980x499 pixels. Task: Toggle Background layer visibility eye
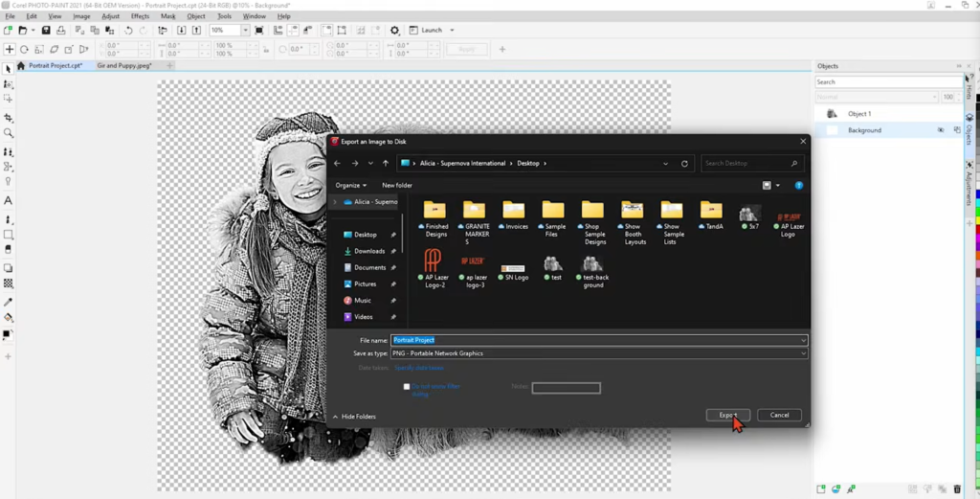(941, 130)
